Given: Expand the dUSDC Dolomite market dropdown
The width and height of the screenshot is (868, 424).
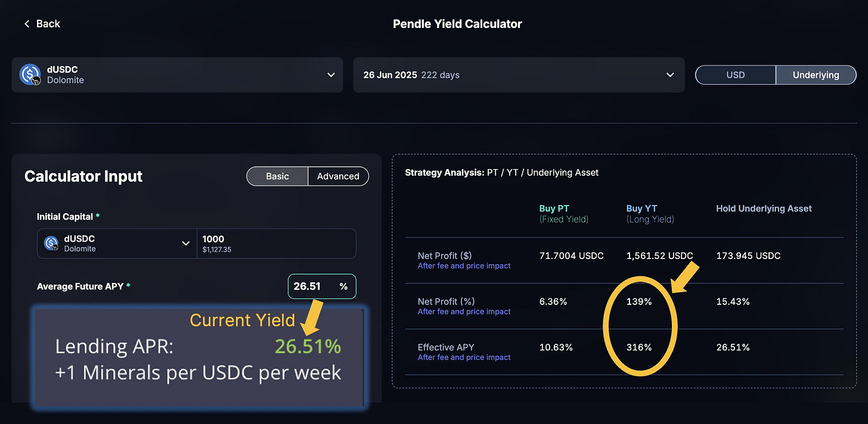Looking at the screenshot, I should (x=177, y=75).
